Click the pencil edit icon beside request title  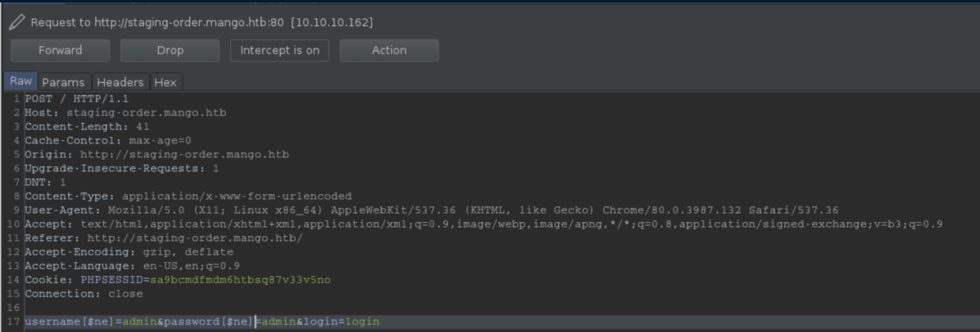click(16, 22)
